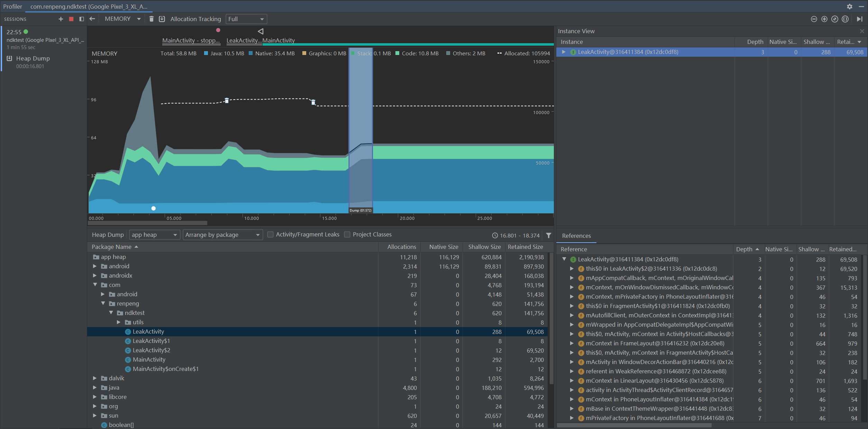Open Arrange by package dropdown
The height and width of the screenshot is (429, 868).
[222, 235]
